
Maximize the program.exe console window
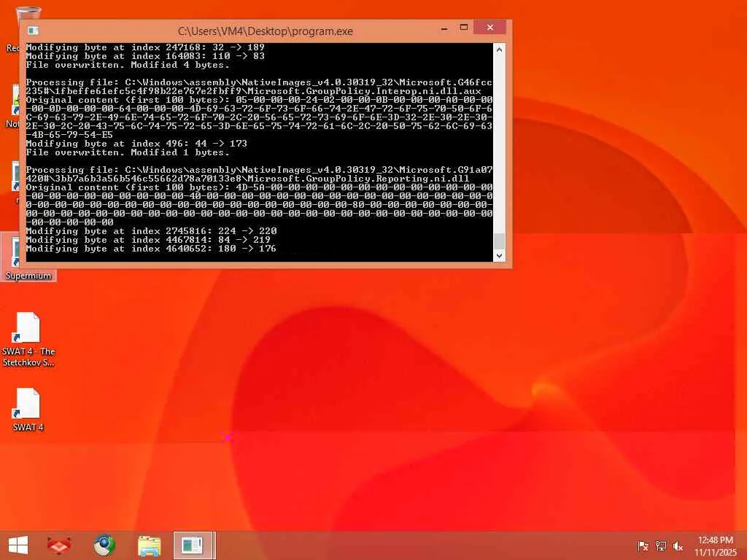tap(463, 28)
